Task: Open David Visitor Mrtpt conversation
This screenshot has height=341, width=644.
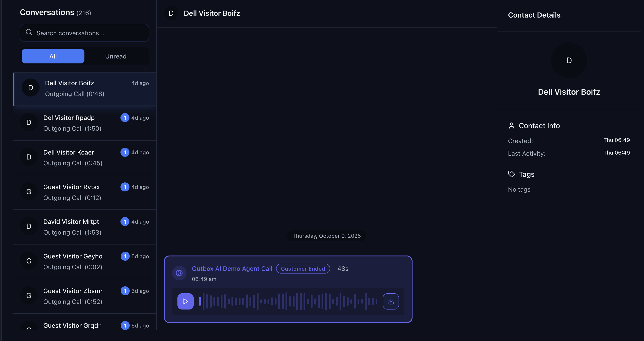Action: (x=84, y=227)
